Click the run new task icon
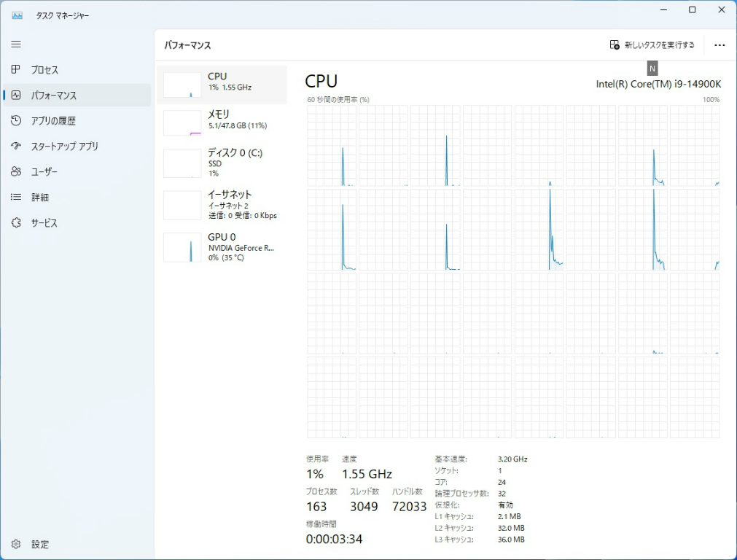737x560 pixels. tap(615, 44)
